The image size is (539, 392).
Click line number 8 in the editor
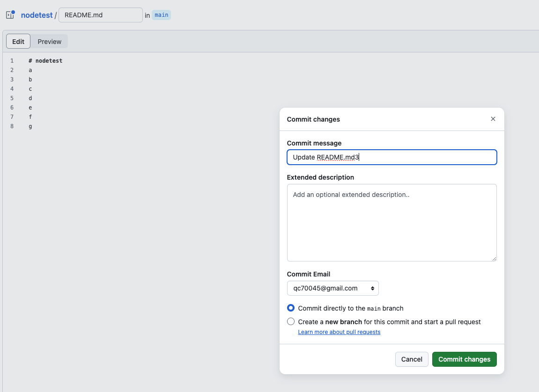(x=12, y=126)
